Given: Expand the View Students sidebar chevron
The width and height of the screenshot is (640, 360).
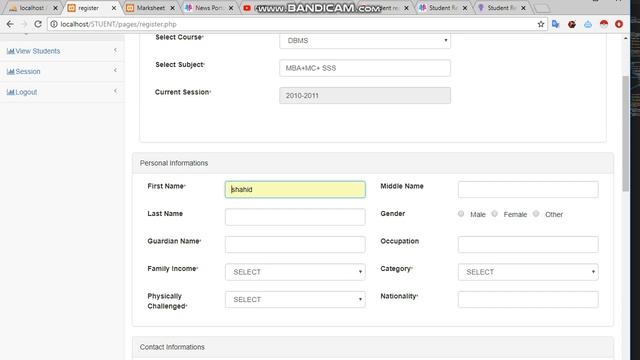Looking at the screenshot, I should coord(115,50).
